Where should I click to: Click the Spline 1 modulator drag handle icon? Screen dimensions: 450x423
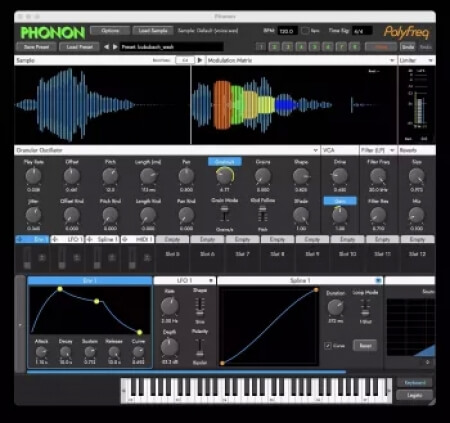click(x=90, y=239)
